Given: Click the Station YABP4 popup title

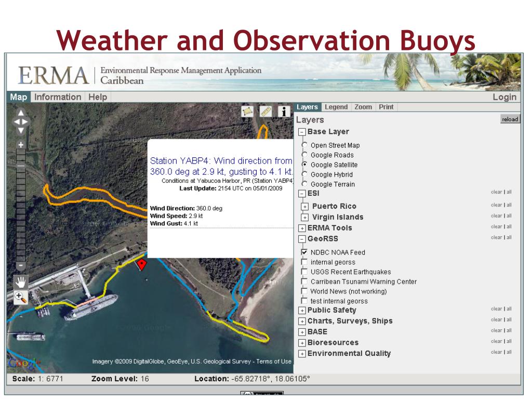Looking at the screenshot, I should click(221, 166).
